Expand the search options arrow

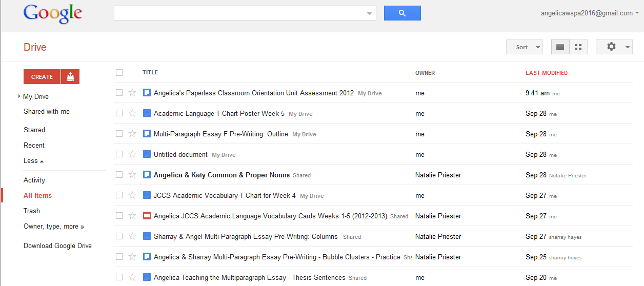click(370, 14)
